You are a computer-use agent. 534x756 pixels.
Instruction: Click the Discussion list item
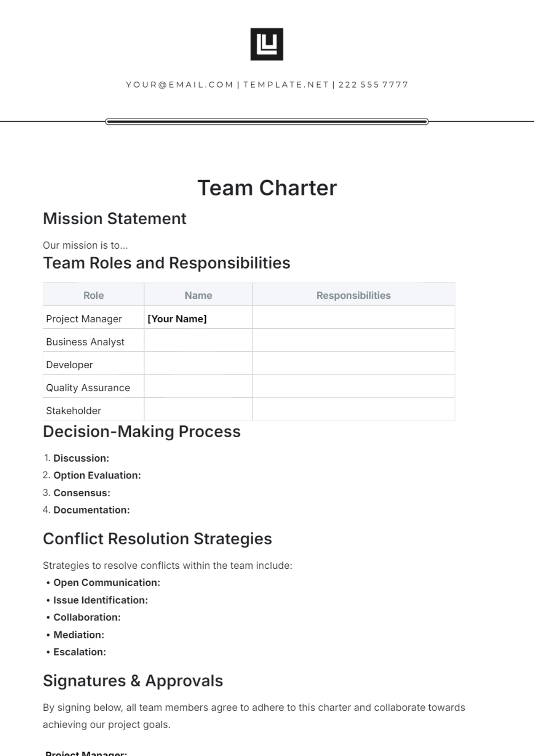click(x=81, y=458)
